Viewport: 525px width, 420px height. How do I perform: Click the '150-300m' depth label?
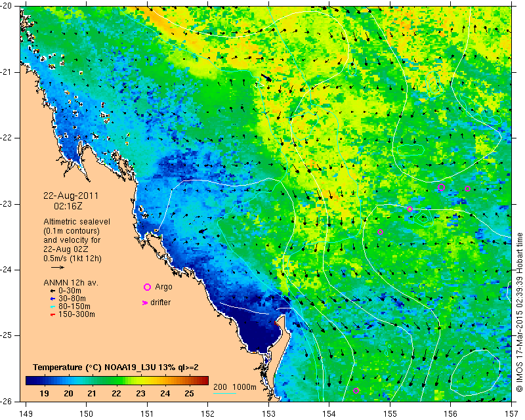(x=77, y=314)
